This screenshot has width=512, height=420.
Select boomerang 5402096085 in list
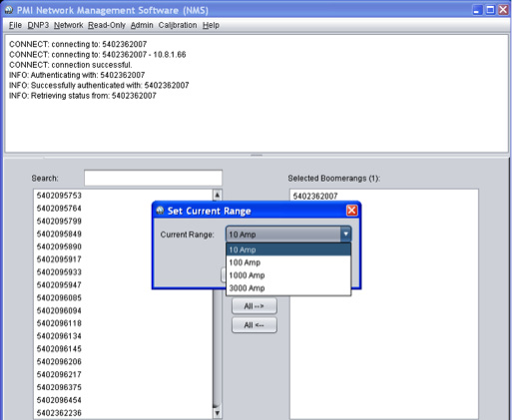pos(123,298)
